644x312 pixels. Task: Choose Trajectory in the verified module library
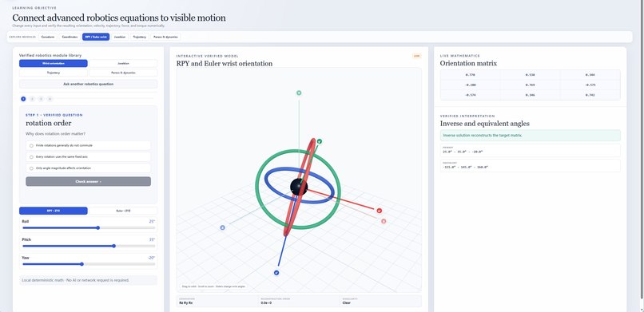point(54,73)
